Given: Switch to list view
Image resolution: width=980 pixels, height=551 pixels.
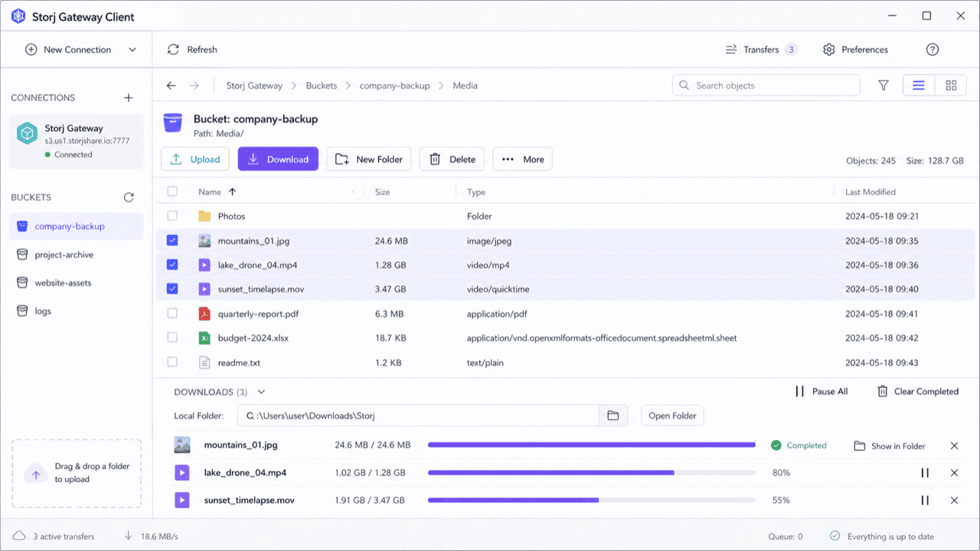Looking at the screenshot, I should [919, 86].
